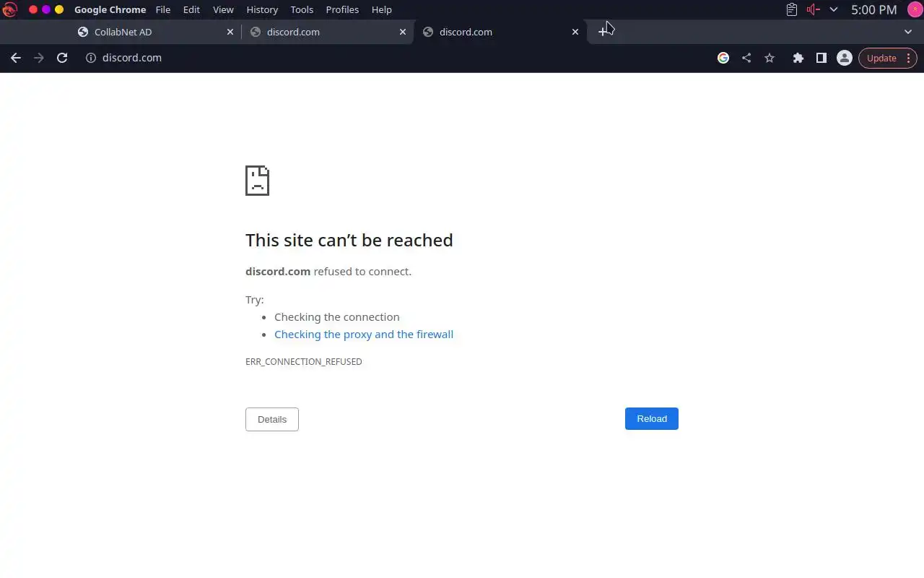
Task: Open the History menu
Action: [x=262, y=9]
